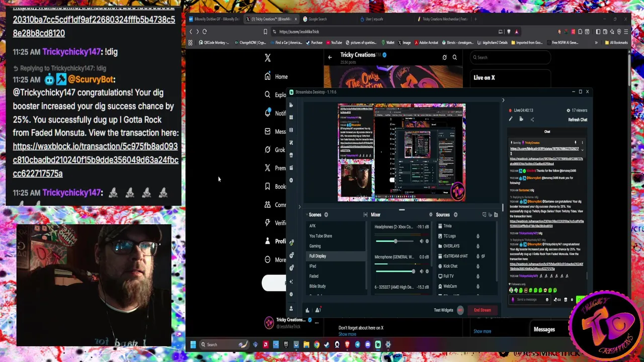Mute the Headphones audio in the Mixer
The image size is (644, 362).
click(x=422, y=241)
